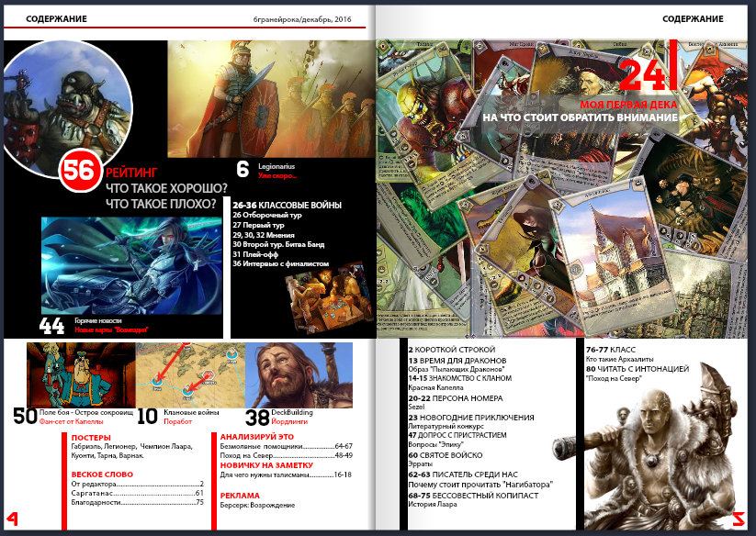Viewport: 756px width, 536px height.
Task: Click the red page number 4
Action: (x=13, y=519)
